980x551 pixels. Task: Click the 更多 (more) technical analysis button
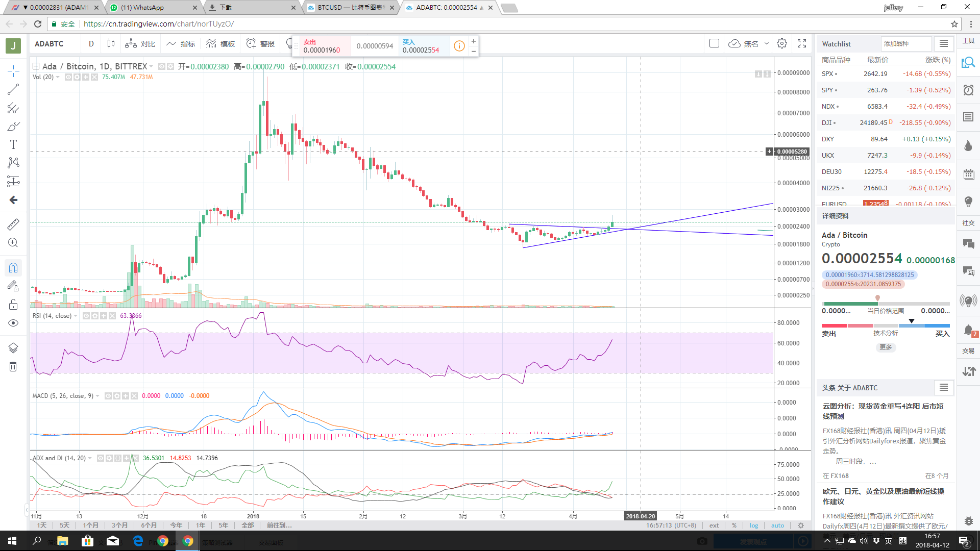[886, 347]
